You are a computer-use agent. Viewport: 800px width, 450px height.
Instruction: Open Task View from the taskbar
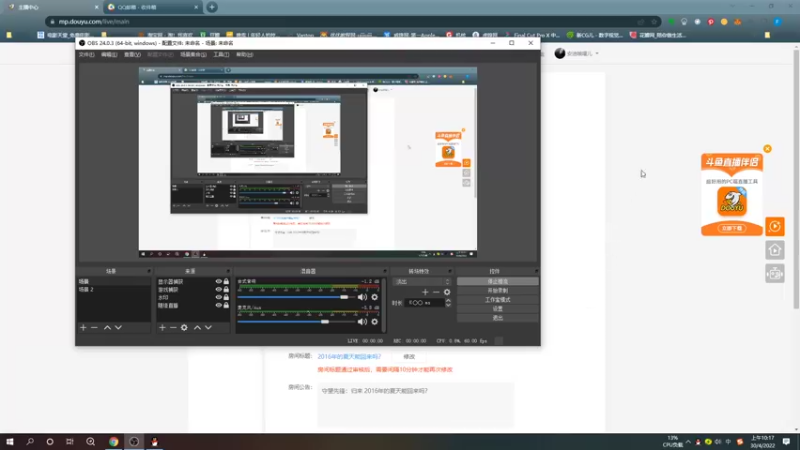click(70, 441)
